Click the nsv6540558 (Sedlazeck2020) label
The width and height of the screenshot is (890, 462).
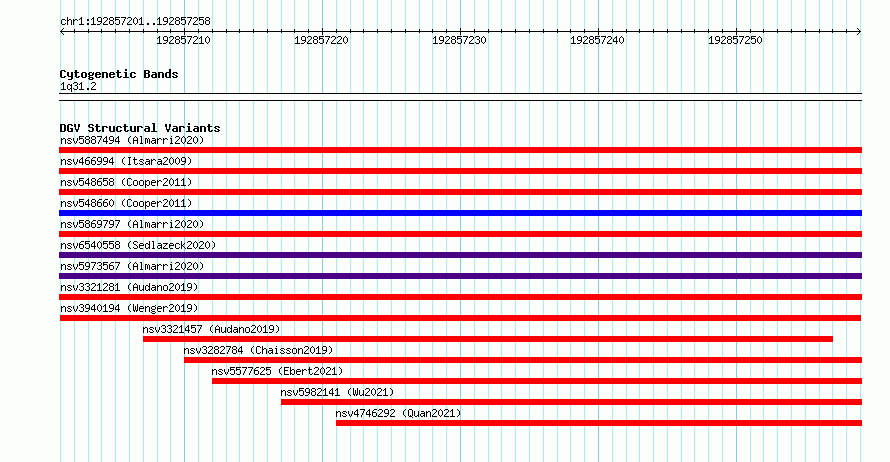(x=138, y=245)
